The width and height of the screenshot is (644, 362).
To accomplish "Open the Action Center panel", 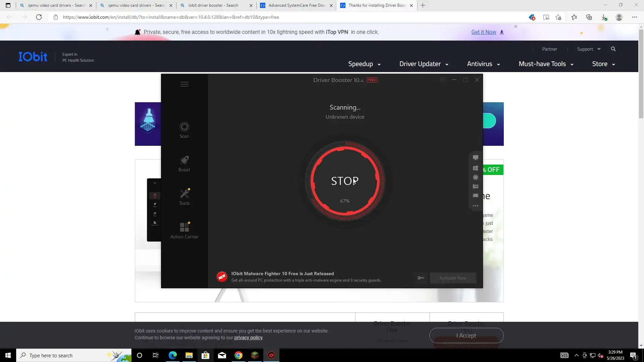I will pos(184,230).
